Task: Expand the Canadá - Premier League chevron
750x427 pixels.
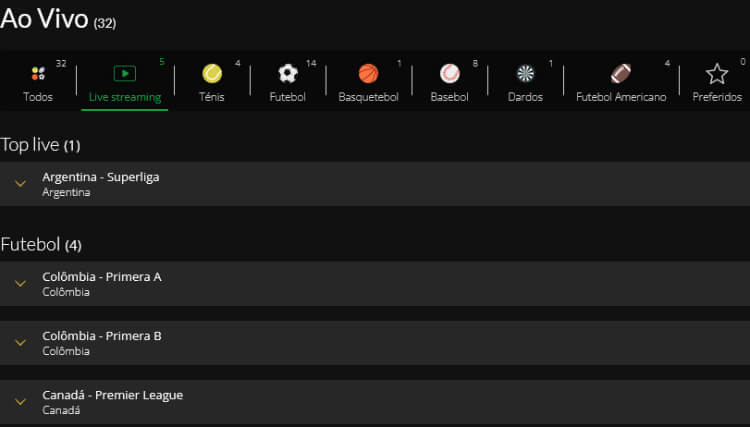Action: tap(20, 402)
